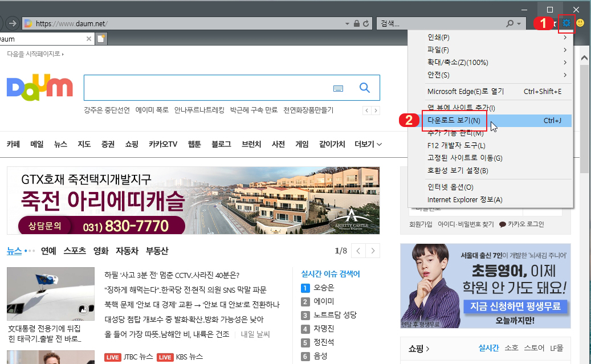
Task: Open address bar autocomplete dropdown arrow
Action: (347, 24)
